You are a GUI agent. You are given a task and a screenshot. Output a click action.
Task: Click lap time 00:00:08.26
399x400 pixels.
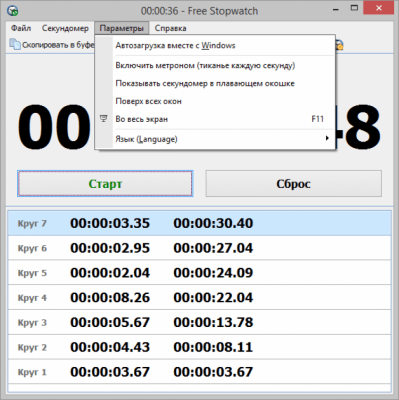point(110,297)
